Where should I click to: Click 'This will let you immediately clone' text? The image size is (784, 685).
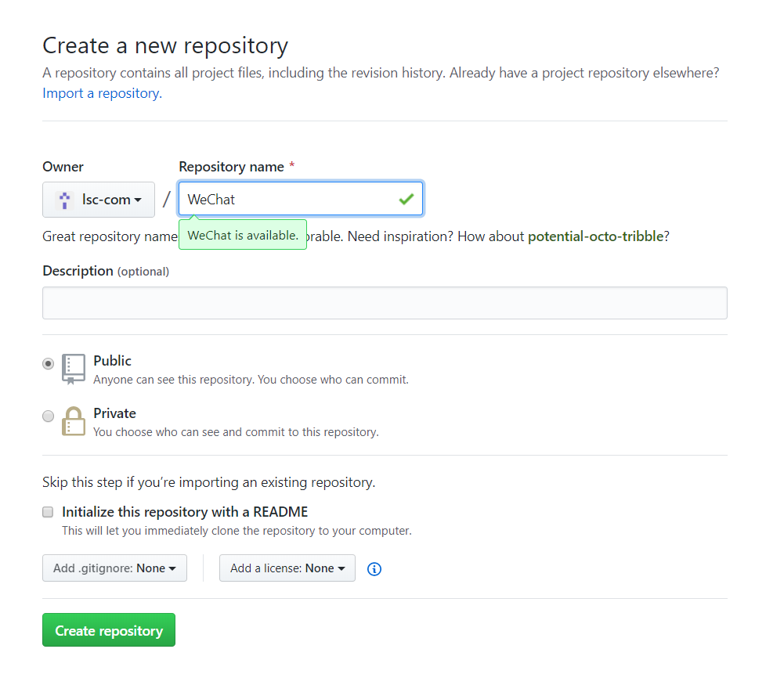coord(237,531)
